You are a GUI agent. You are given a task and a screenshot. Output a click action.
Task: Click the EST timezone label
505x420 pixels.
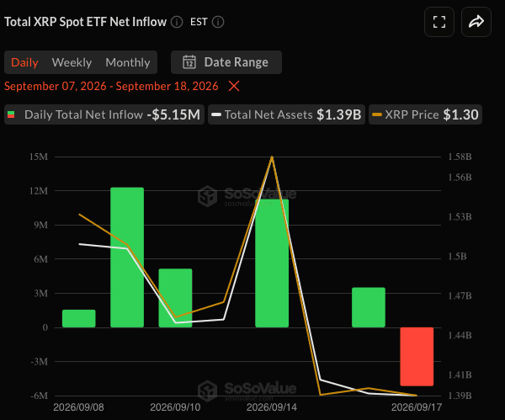[199, 22]
